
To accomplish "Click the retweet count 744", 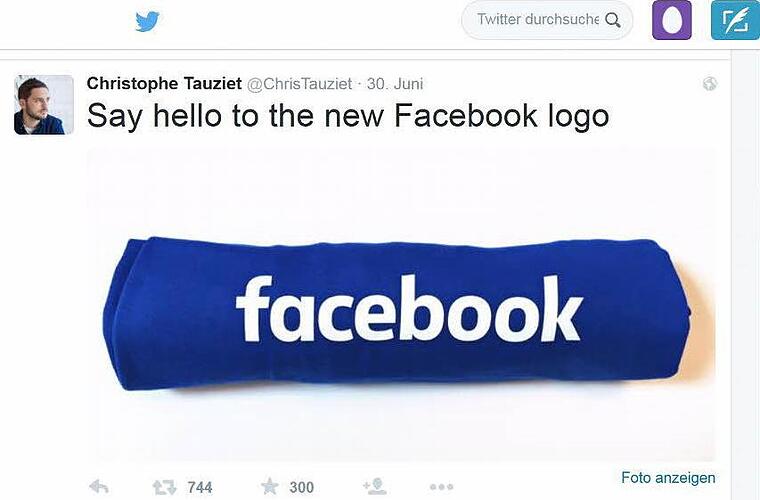I will coord(200,487).
